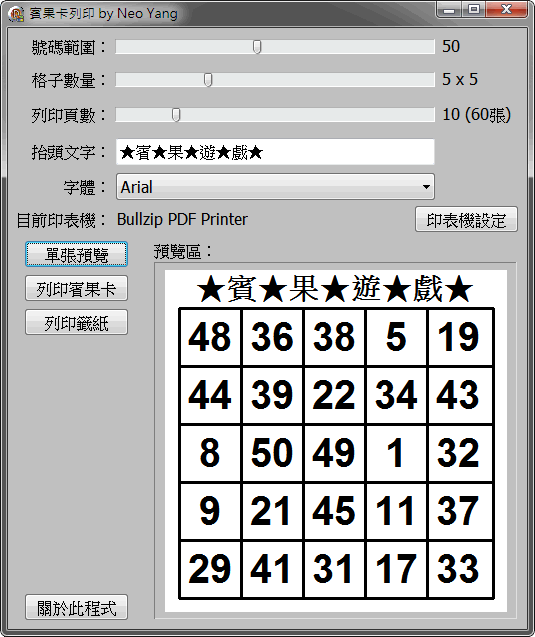Open 關於此程式 about dialog
This screenshot has width=535, height=637.
pos(76,607)
